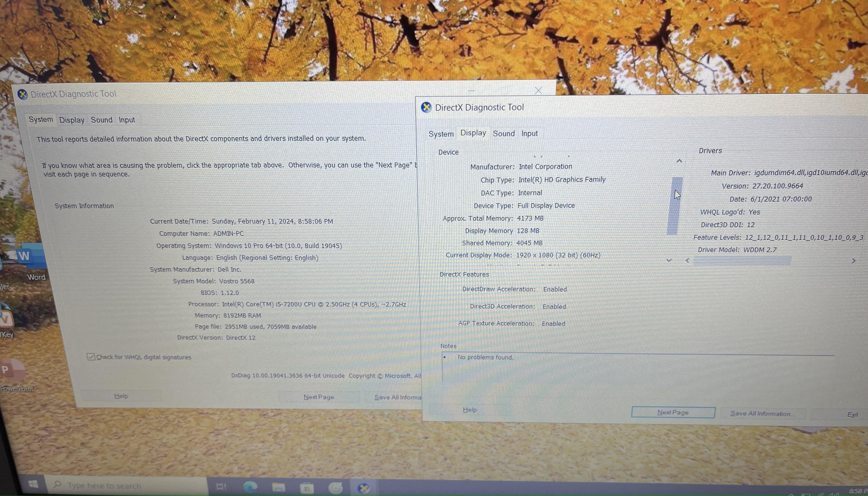868x496 pixels.
Task: Click the DirectX icon in the front window title bar
Action: pos(426,107)
